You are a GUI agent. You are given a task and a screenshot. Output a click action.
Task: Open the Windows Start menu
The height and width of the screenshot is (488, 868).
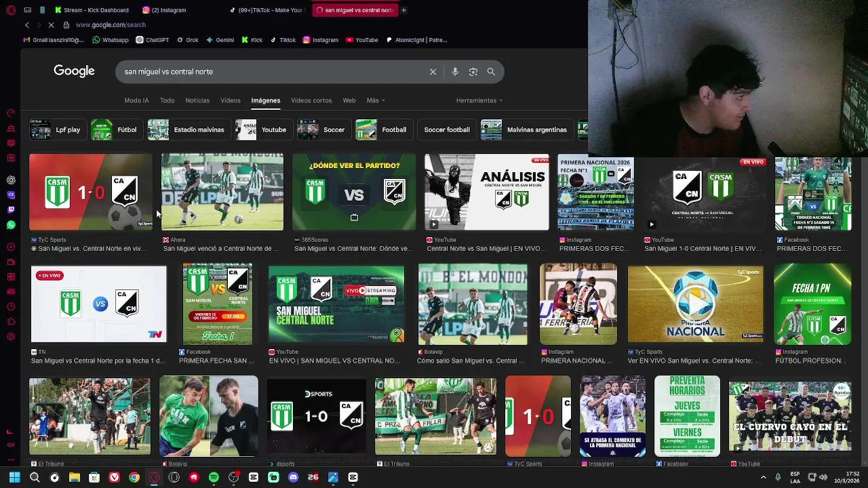coord(14,477)
